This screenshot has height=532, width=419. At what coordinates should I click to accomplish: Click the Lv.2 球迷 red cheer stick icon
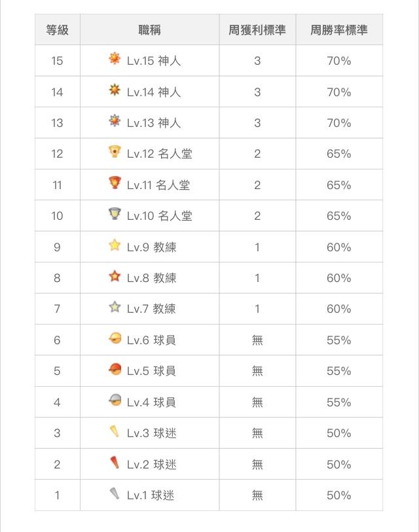pos(115,462)
